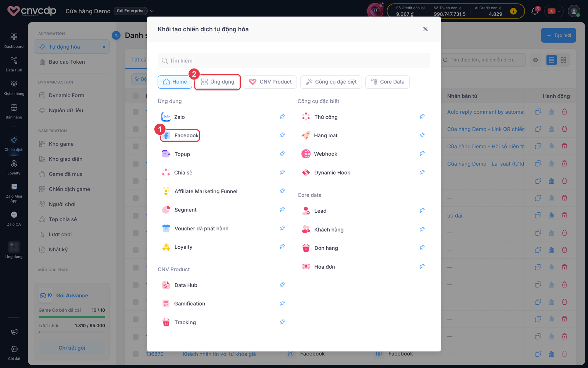Choose Facebook from the Ứng dụng list
588x368 pixels.
click(x=180, y=135)
